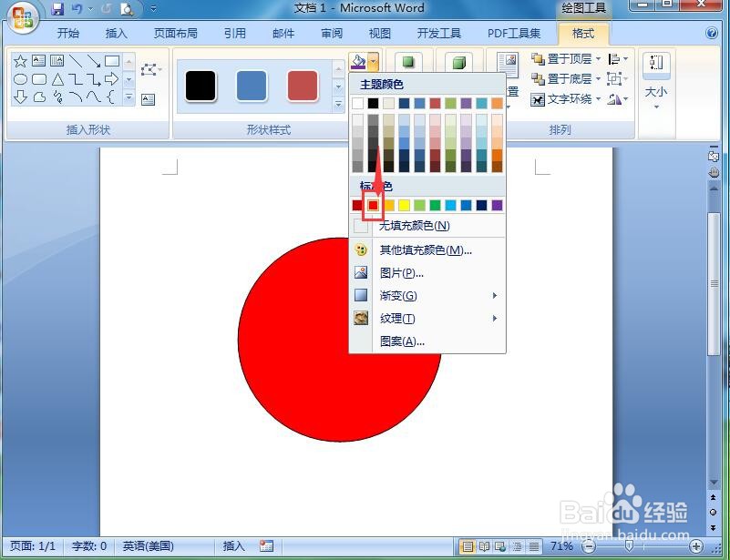Click the shape fill paint bucket

(x=358, y=61)
